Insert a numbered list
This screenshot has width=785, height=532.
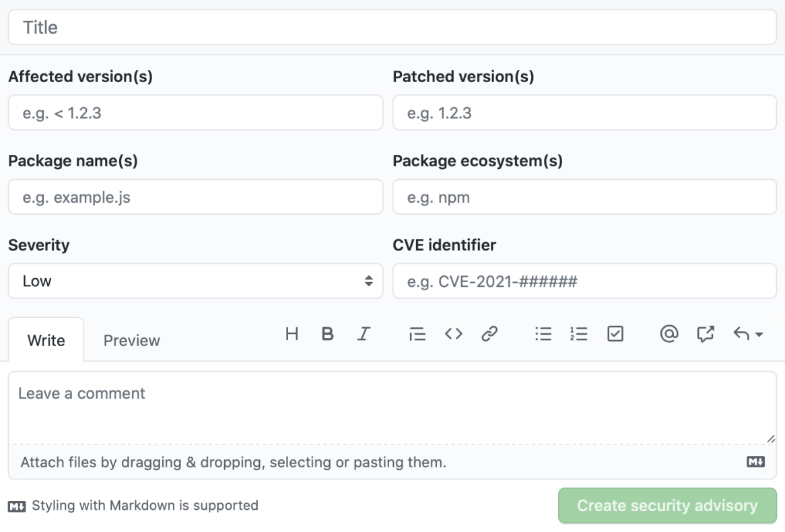coord(579,334)
